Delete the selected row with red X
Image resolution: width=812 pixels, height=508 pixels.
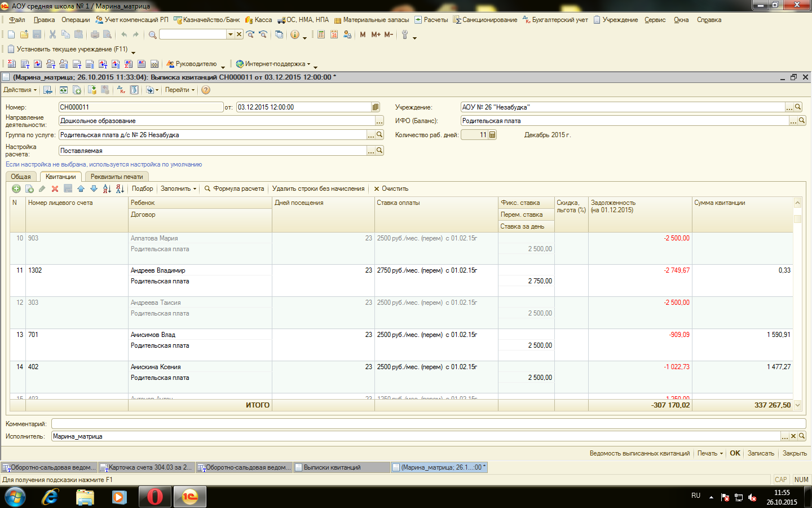[x=55, y=189]
